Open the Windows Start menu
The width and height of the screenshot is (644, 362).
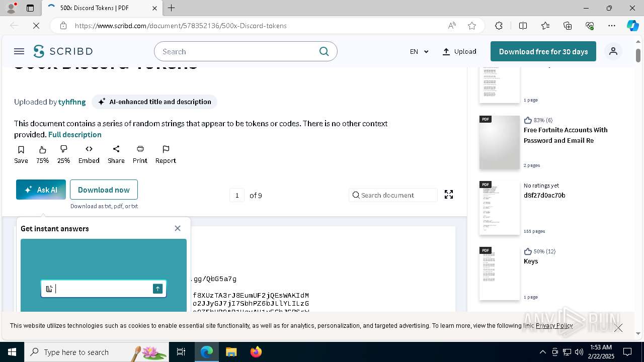[12, 352]
